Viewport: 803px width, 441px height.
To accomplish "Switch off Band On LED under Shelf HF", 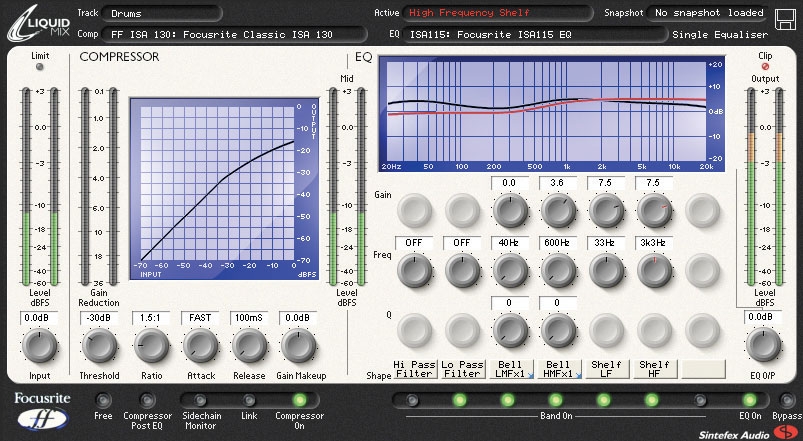I will 651,400.
